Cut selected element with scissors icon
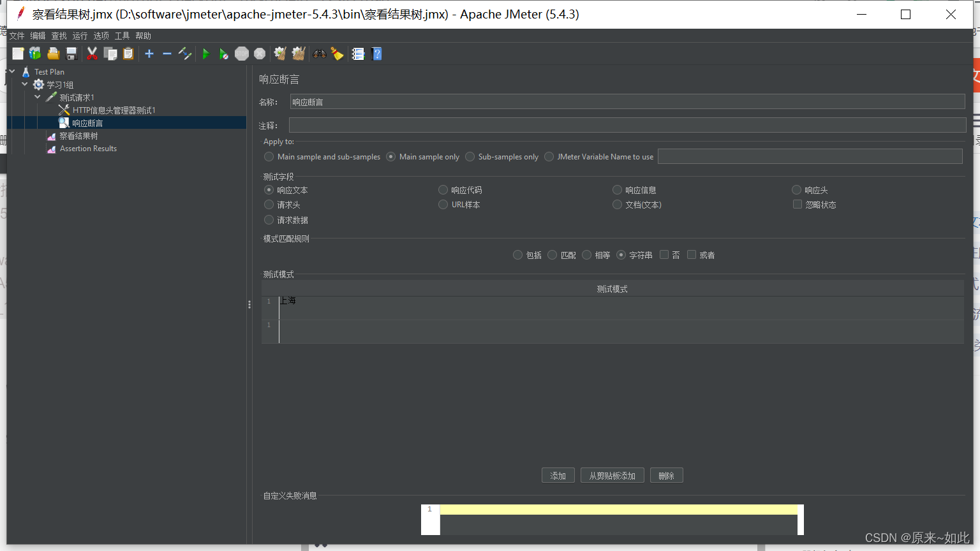980x551 pixels. [93, 54]
